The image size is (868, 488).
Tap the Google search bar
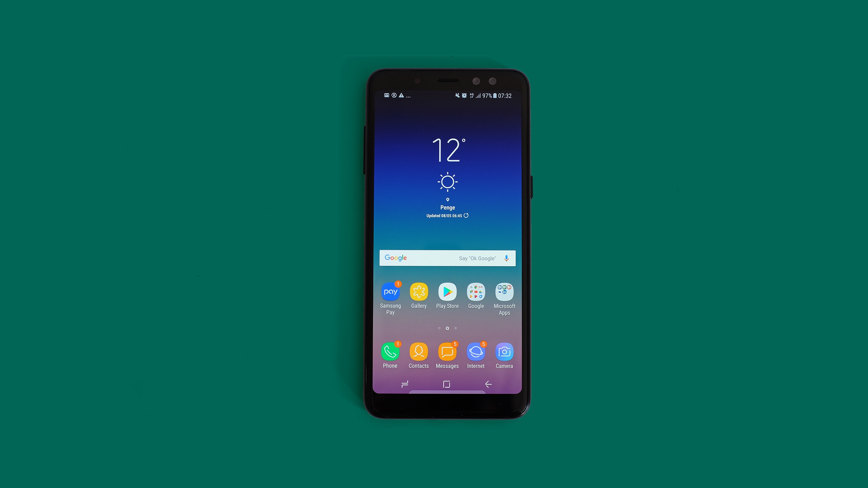click(447, 257)
